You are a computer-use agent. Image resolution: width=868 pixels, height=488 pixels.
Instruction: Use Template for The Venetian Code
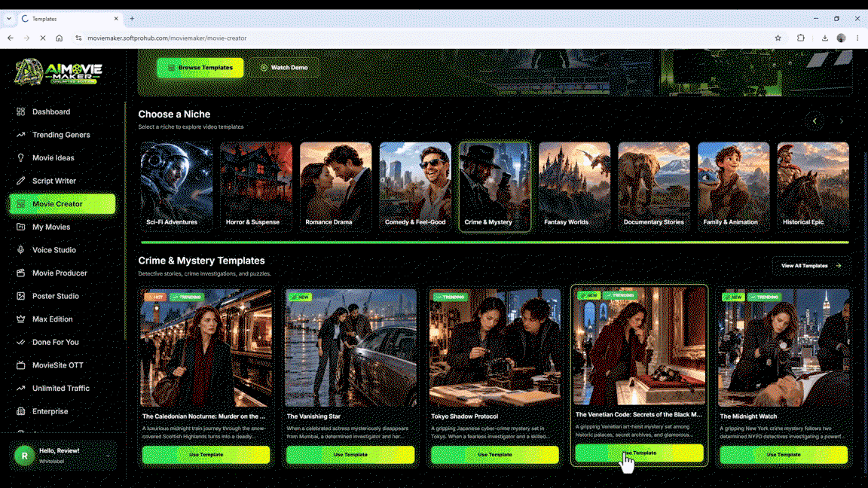click(x=640, y=453)
